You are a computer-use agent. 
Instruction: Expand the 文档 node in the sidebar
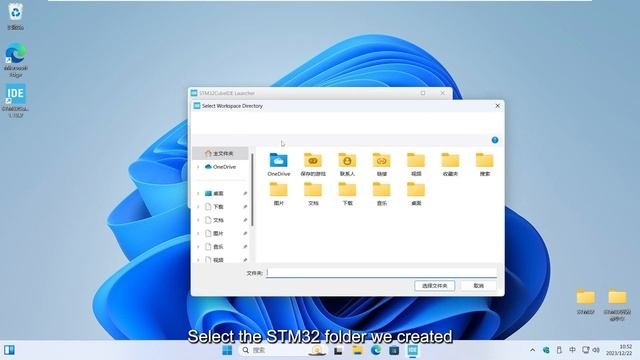click(x=198, y=220)
